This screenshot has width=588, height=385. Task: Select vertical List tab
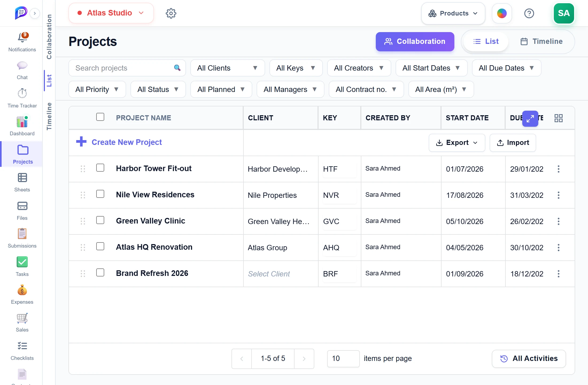(49, 80)
